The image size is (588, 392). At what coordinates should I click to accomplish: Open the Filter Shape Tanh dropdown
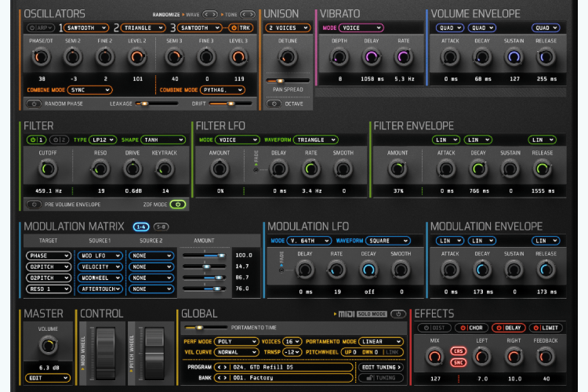coord(164,140)
